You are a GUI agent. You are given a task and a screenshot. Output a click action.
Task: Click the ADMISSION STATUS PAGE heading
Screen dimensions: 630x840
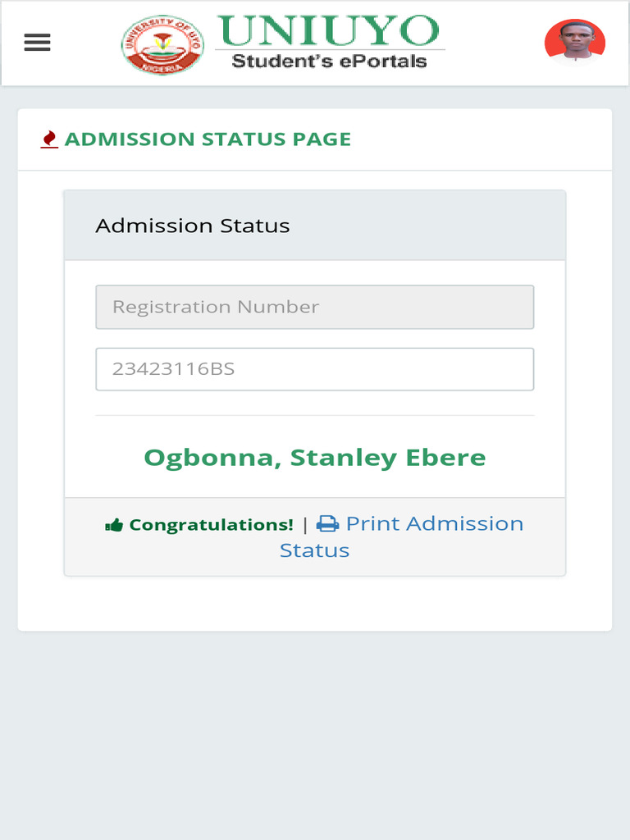coord(208,139)
